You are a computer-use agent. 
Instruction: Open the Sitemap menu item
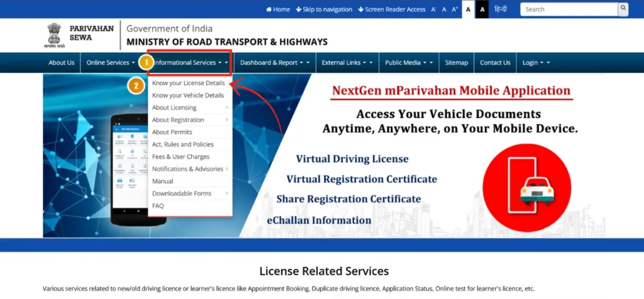click(457, 62)
